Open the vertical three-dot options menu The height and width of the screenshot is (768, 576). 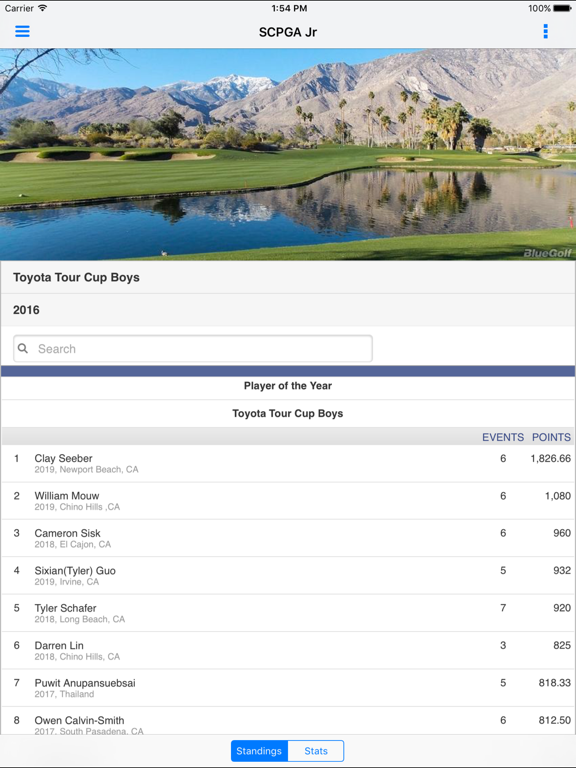tap(545, 31)
